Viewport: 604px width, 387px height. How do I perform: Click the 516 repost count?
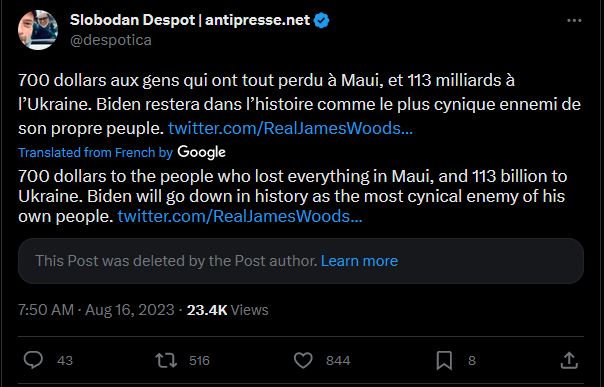[x=199, y=361]
